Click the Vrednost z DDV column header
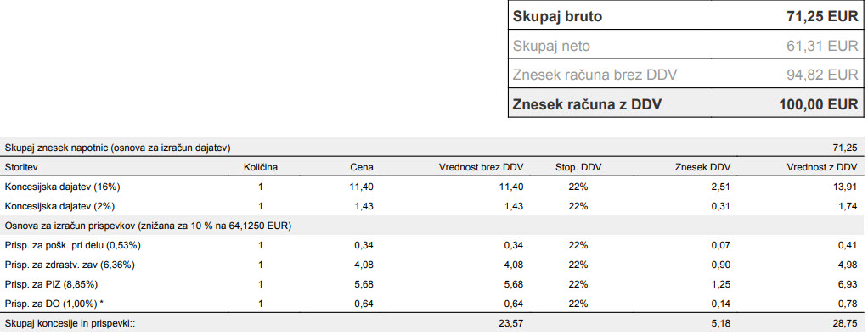The width and height of the screenshot is (868, 335). point(821,167)
